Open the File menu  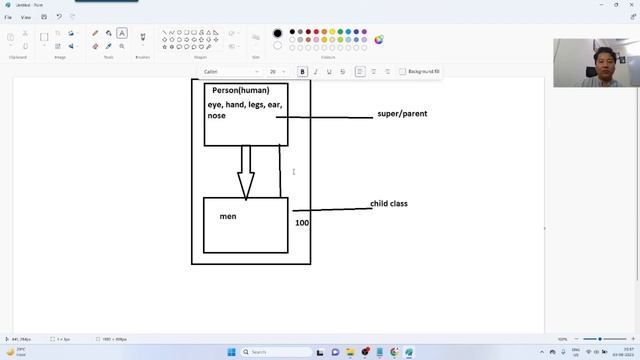pos(8,17)
